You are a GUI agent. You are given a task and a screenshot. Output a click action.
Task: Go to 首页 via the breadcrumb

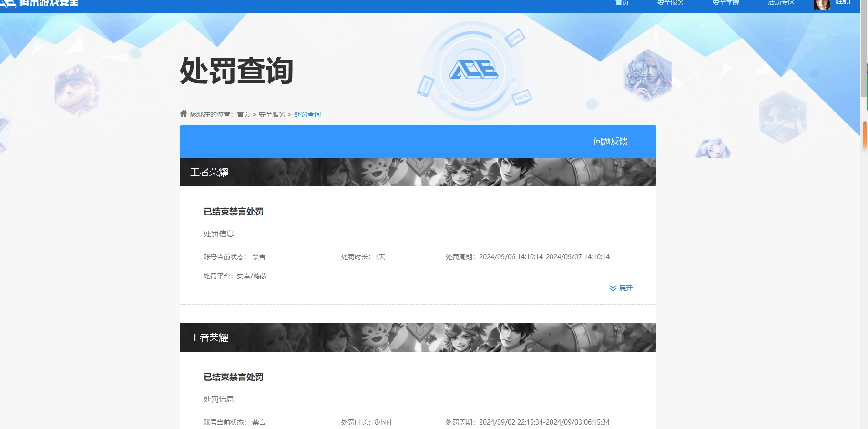pos(244,114)
